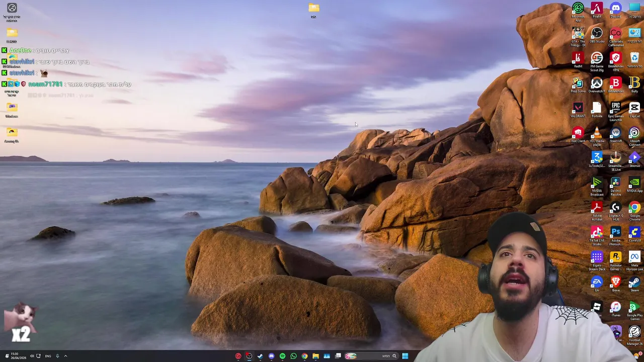The width and height of the screenshot is (644, 362).
Task: Launch RedM from the desktop
Action: tap(578, 60)
